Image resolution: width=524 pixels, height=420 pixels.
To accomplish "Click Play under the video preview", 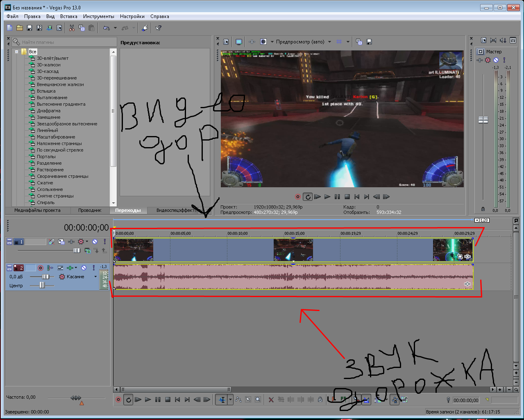I will point(327,197).
